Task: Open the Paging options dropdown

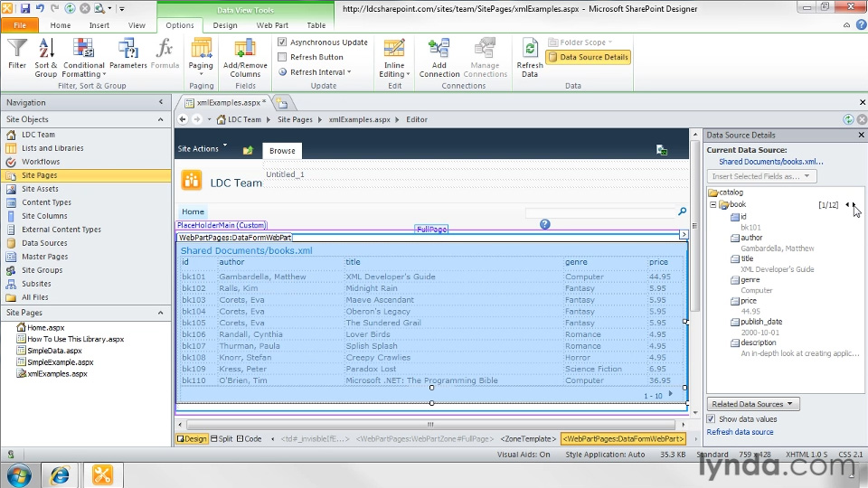Action: [201, 58]
